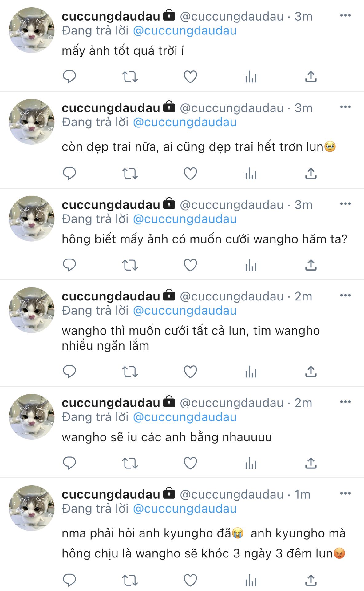Open more options for the "mấy ảnh tốt" tweet
The height and width of the screenshot is (591, 364).
click(346, 15)
